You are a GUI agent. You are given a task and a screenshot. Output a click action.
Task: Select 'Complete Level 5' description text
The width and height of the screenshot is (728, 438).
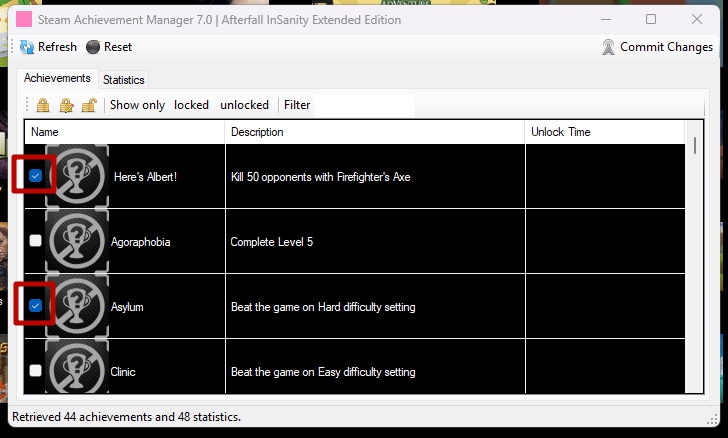click(272, 242)
